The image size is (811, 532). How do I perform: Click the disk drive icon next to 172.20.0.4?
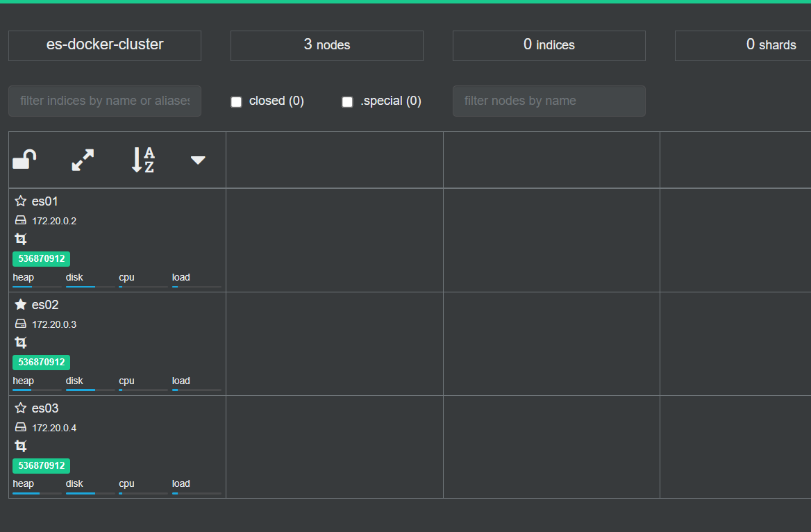coord(21,427)
